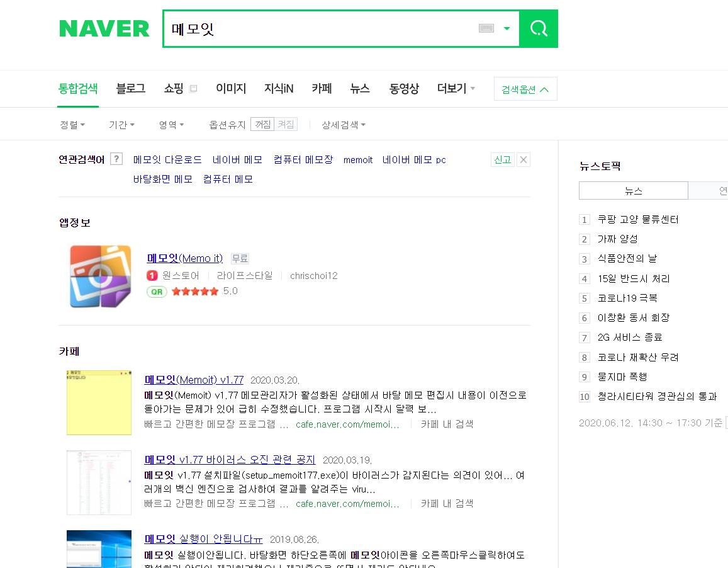Switch to the 동영상 tab

tap(404, 89)
